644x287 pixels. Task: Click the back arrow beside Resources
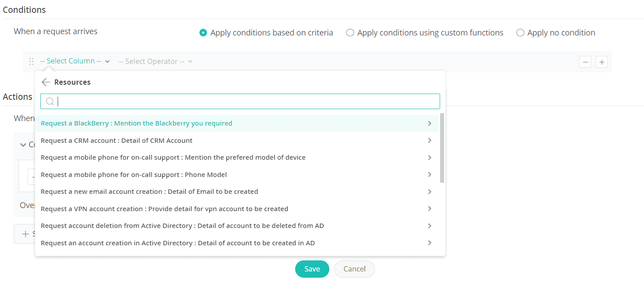[46, 82]
